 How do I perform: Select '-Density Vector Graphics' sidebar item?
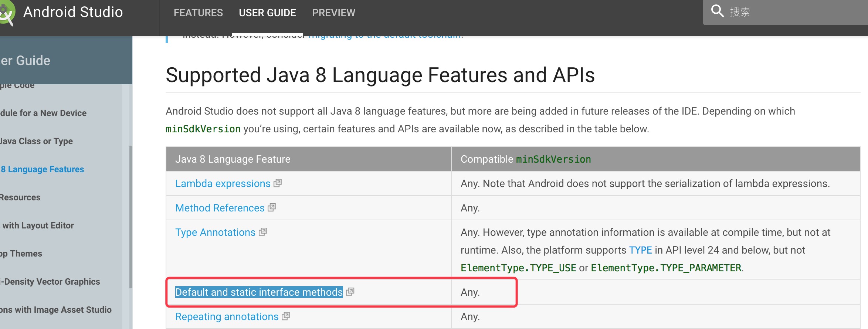[x=50, y=282]
